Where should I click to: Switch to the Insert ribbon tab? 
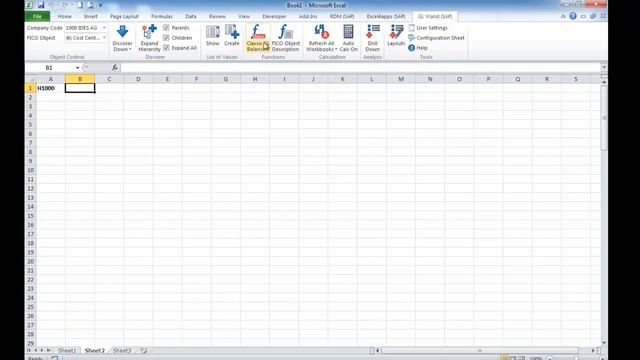pos(91,16)
